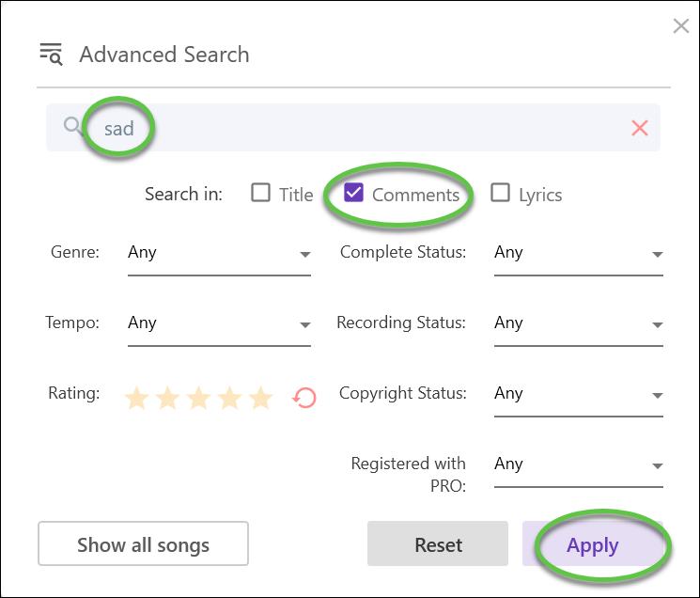The width and height of the screenshot is (700, 598).
Task: Set rating to three stars
Action: [198, 398]
